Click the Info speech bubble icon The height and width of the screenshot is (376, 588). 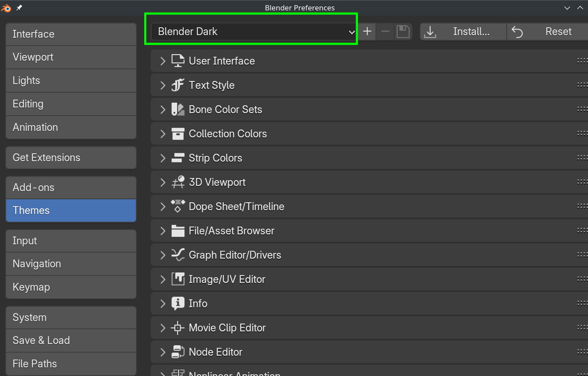pyautogui.click(x=178, y=303)
